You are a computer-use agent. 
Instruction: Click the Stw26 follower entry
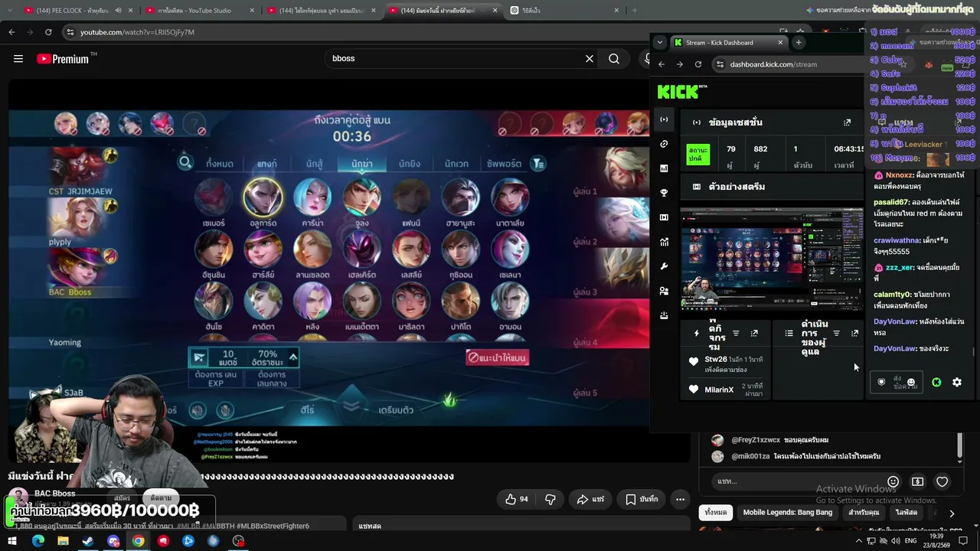pos(725,364)
